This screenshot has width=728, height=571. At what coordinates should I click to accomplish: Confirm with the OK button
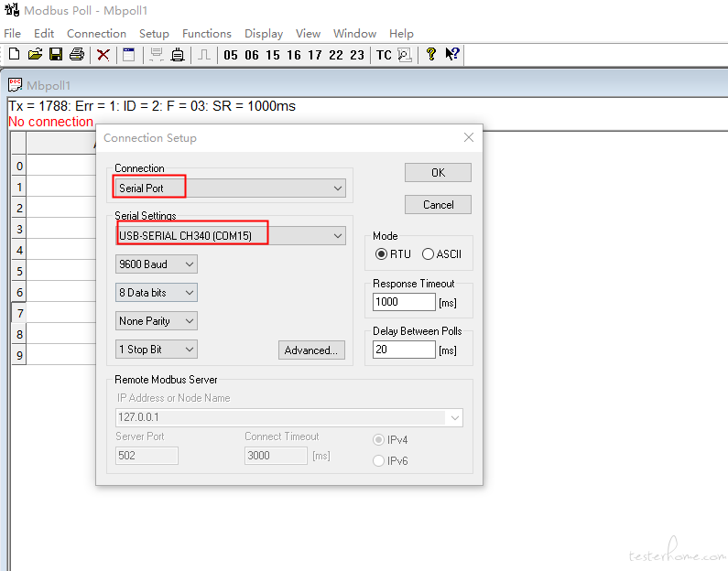[438, 173]
